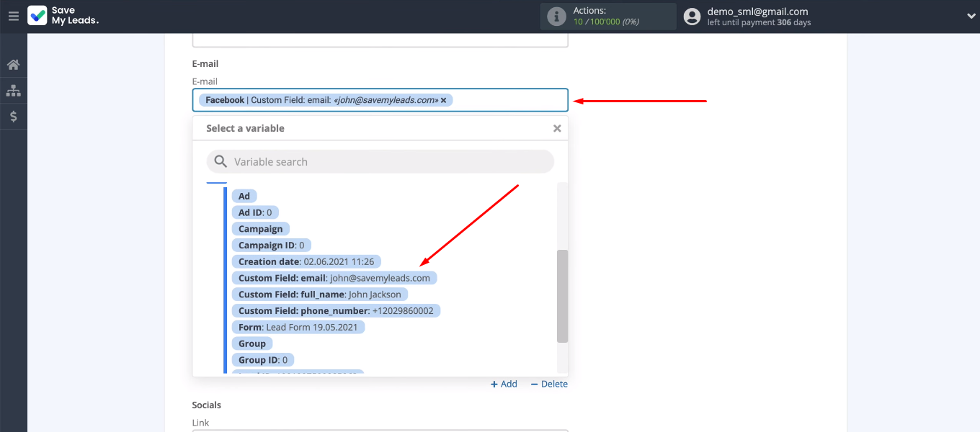The width and height of the screenshot is (980, 432).
Task: Click demo_sml@gmail.com account name
Action: click(x=757, y=12)
